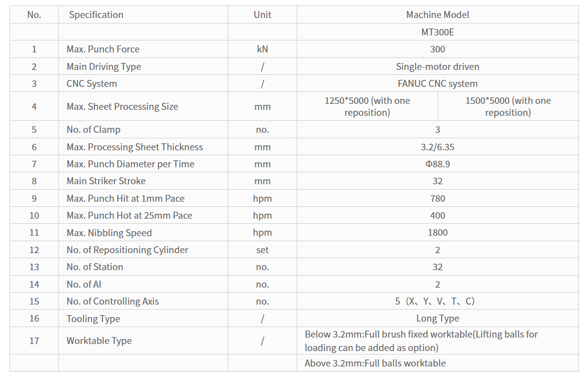588x372 pixels.
Task: Select the FANUC CNC system cell
Action: [438, 83]
